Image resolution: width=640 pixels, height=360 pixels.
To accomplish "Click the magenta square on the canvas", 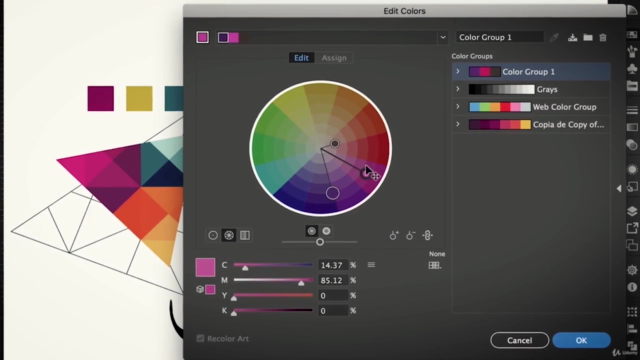I will [x=101, y=98].
